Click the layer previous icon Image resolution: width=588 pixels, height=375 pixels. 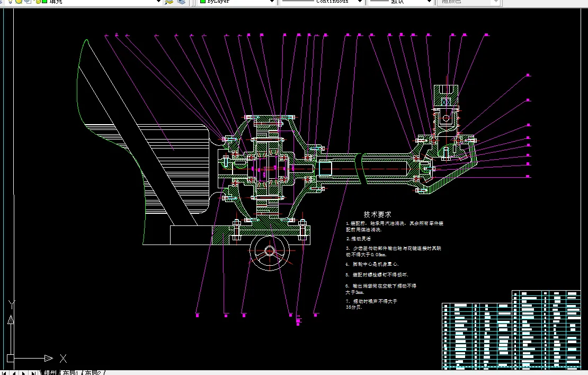(181, 2)
